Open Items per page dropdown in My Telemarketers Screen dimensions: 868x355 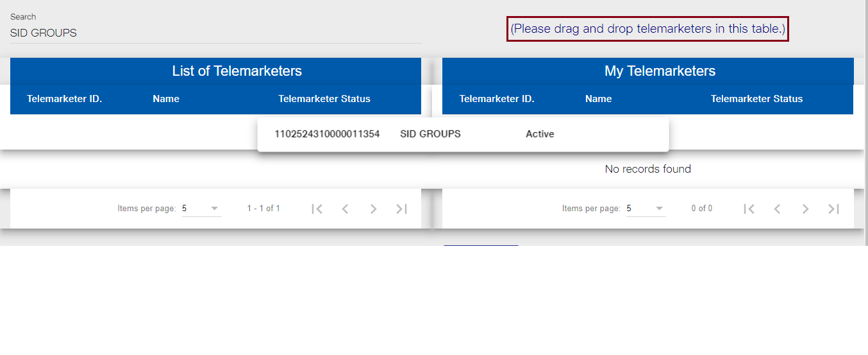coord(646,209)
